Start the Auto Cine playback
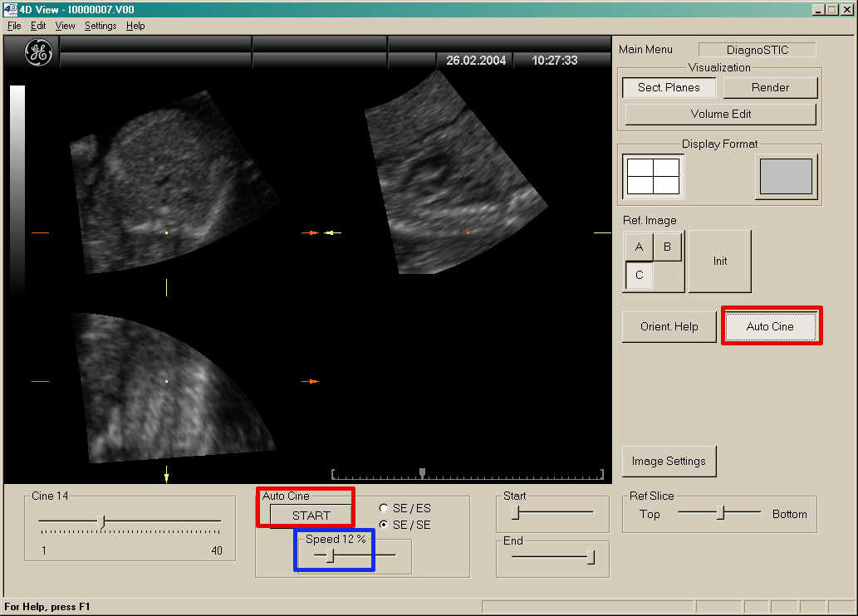Screen dimensions: 858x616 coord(311,516)
